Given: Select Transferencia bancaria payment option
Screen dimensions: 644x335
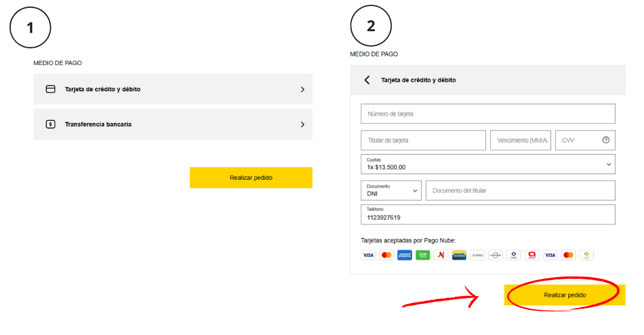Looking at the screenshot, I should (173, 124).
